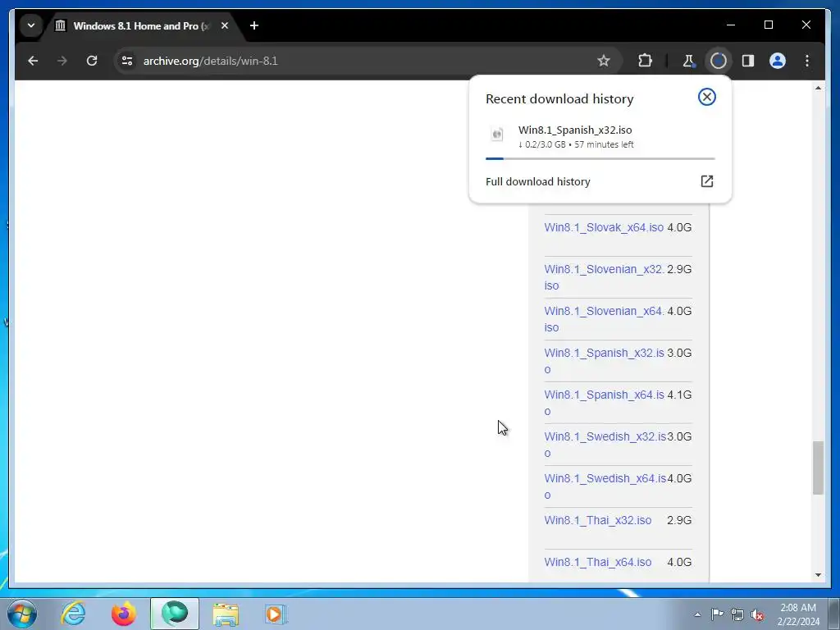Click the download progress bar
The height and width of the screenshot is (630, 840).
[600, 158]
